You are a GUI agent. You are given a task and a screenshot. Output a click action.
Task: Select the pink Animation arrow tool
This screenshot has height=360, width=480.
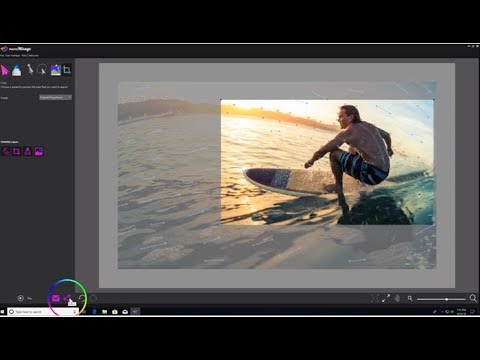pos(5,70)
